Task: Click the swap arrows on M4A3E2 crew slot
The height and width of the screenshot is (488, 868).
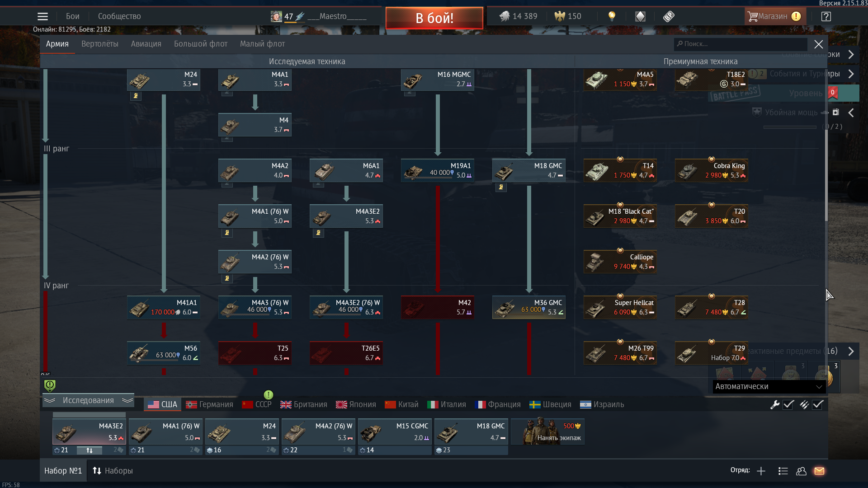Action: tap(89, 450)
